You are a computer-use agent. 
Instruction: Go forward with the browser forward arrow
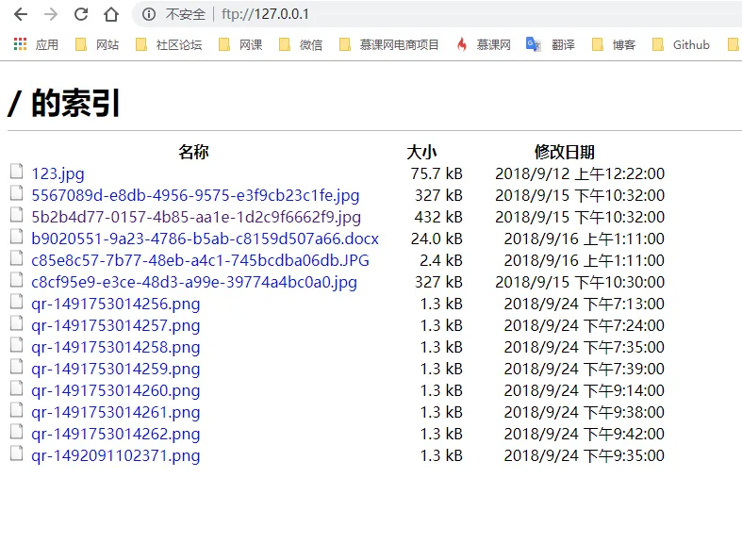(x=51, y=14)
